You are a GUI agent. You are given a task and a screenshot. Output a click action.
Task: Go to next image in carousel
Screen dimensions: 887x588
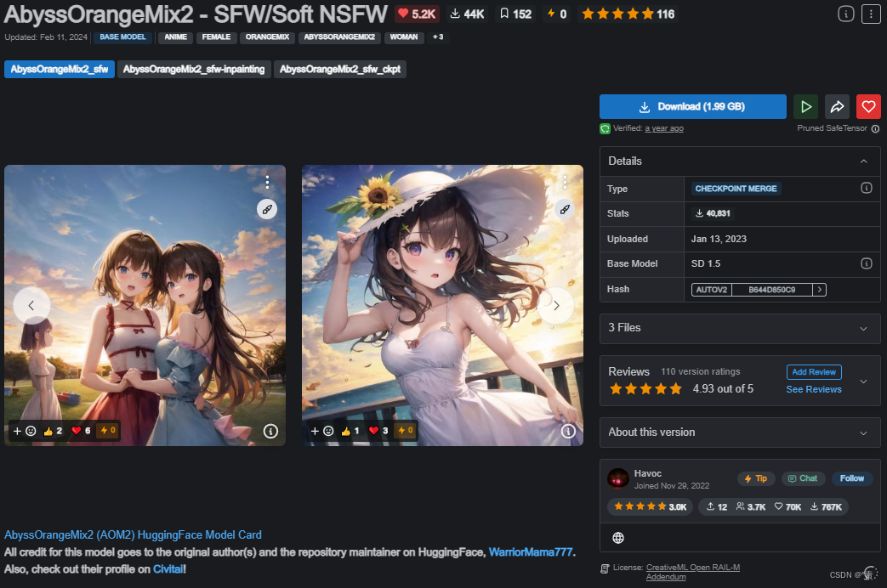click(x=556, y=305)
